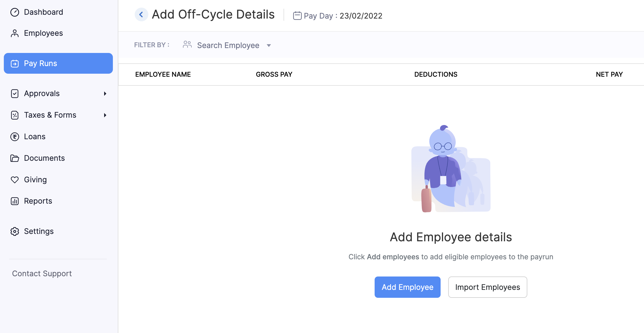
Task: Click the Employees icon in sidebar
Action: 15,33
